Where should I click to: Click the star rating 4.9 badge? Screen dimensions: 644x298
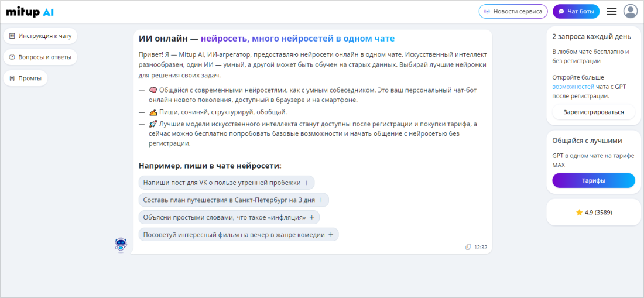594,212
